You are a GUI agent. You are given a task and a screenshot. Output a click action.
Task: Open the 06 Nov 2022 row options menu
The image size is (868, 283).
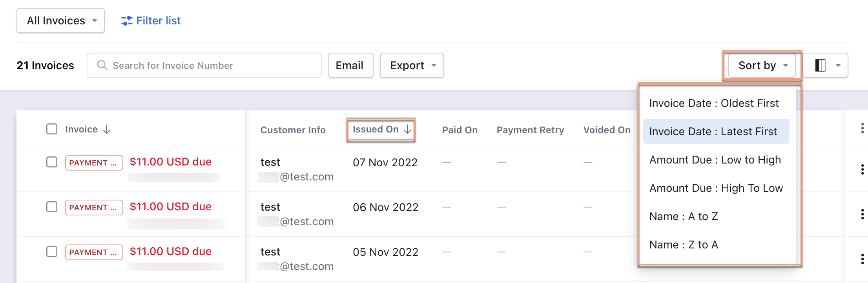(862, 214)
